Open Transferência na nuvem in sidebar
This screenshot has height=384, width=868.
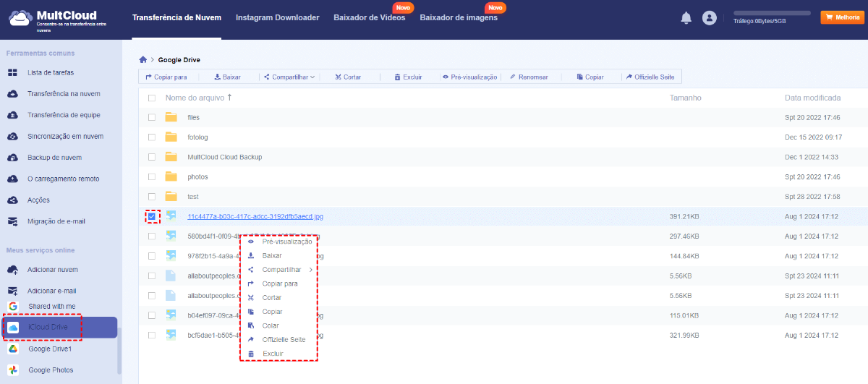[64, 94]
